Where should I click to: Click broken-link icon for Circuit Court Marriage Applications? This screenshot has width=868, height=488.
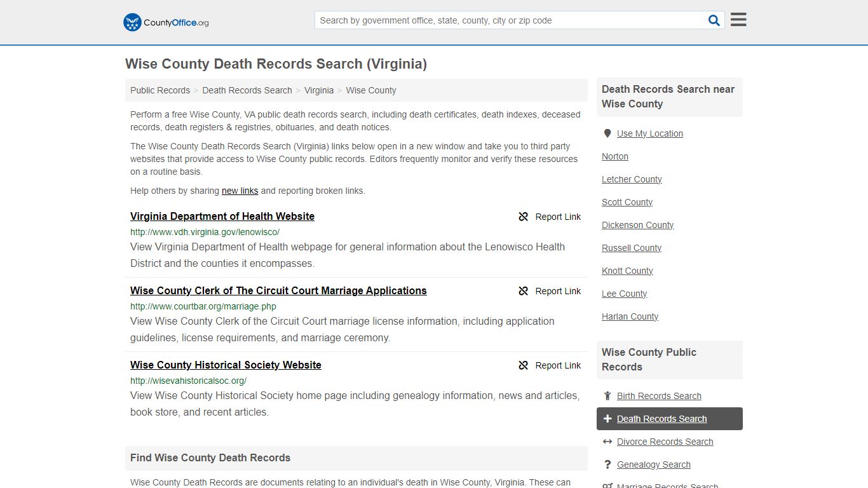pyautogui.click(x=524, y=291)
